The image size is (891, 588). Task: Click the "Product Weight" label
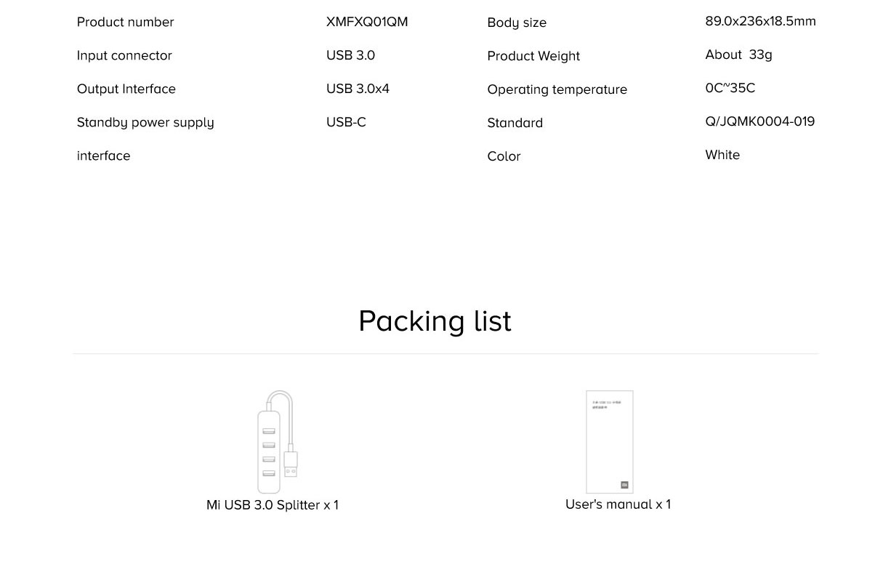[533, 56]
